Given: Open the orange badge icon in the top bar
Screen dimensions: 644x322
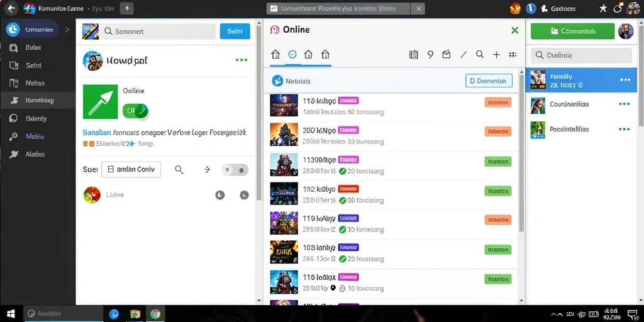Looking at the screenshot, I should pos(516,8).
